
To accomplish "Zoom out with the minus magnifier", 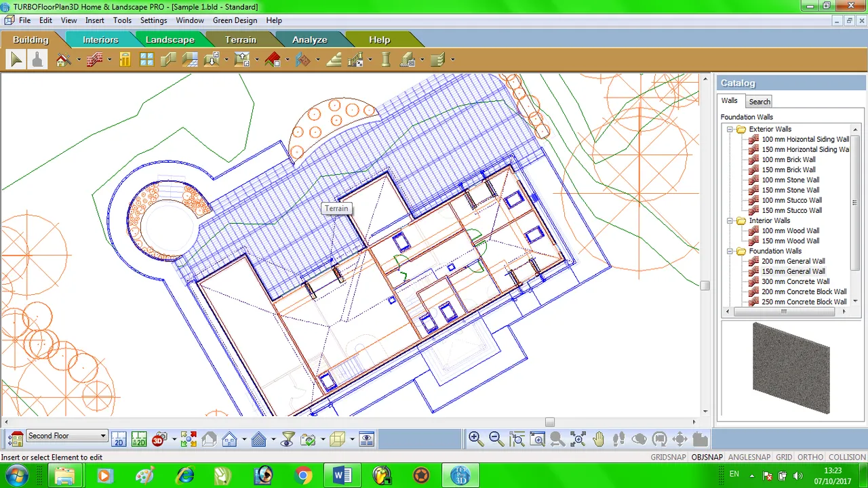I will tap(496, 439).
